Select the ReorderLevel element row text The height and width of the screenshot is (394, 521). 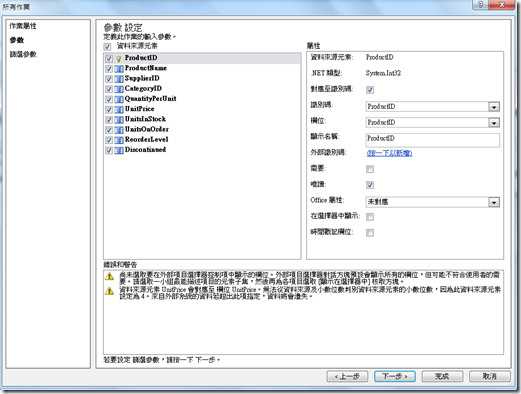click(146, 139)
